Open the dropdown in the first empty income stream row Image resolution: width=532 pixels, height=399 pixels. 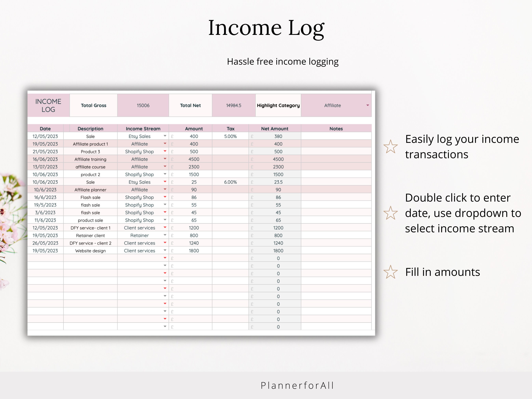pos(165,258)
